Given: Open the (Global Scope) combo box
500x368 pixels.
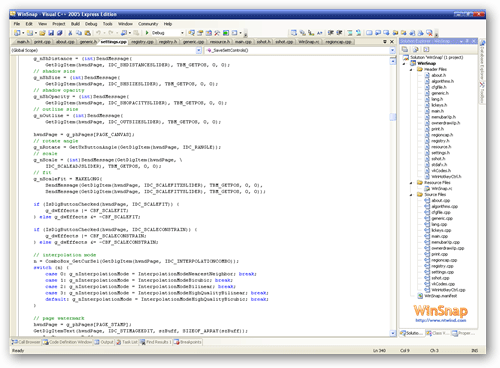Looking at the screenshot, I should pyautogui.click(x=106, y=50).
